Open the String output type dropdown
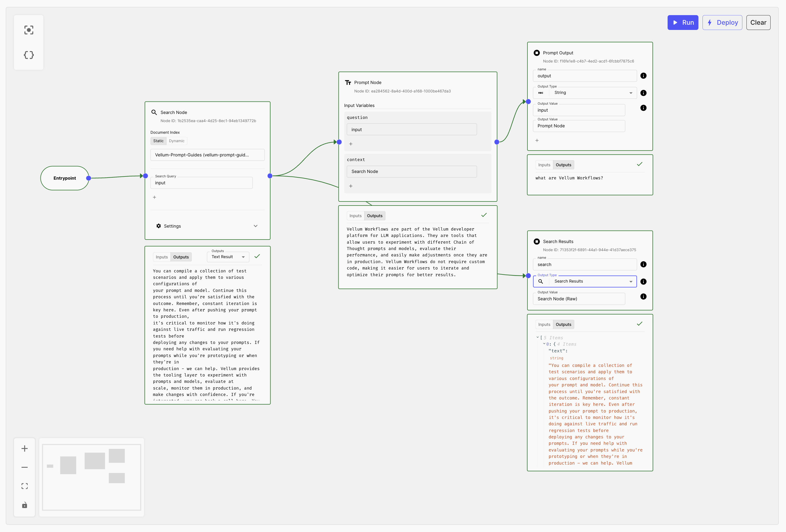 tap(585, 93)
